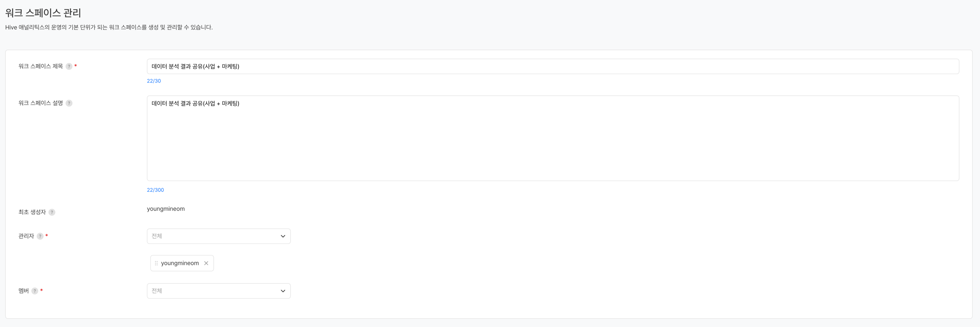
Task: Remove youngmineom from the 관리자 list
Action: [x=206, y=263]
